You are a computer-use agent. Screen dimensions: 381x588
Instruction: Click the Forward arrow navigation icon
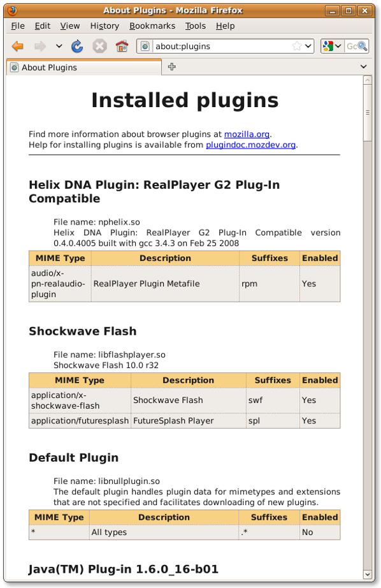pyautogui.click(x=40, y=47)
